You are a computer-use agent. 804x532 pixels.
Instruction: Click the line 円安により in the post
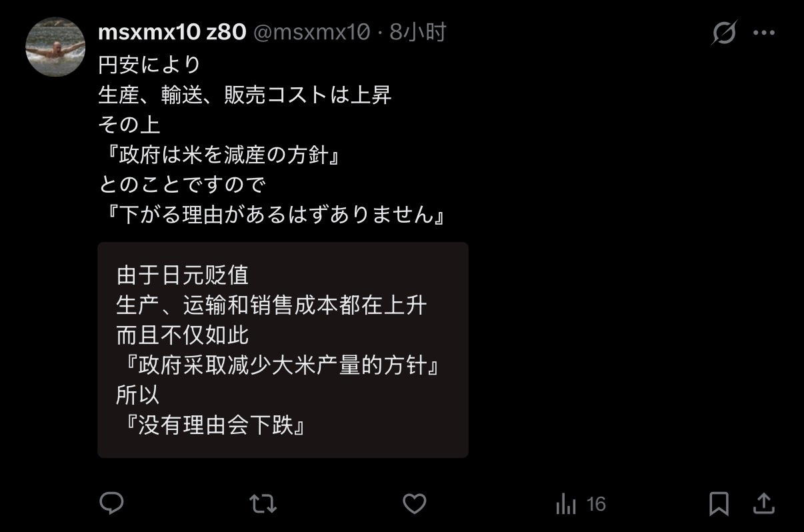coord(150,65)
